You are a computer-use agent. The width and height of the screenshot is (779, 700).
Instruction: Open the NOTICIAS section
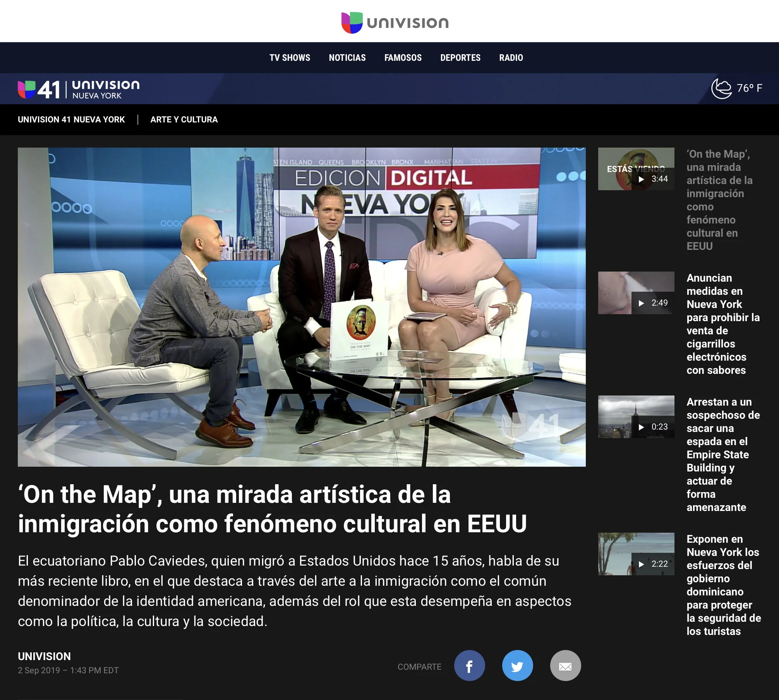point(347,58)
